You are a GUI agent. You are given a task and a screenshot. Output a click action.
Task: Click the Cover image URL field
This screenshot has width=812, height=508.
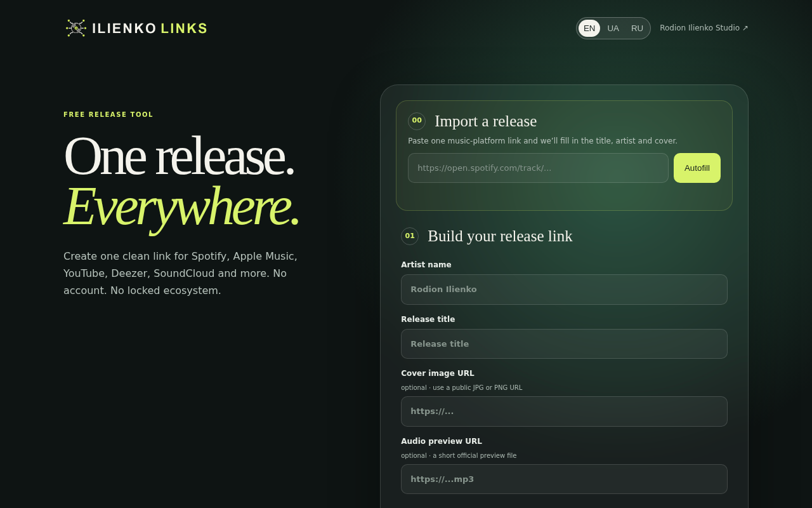(x=564, y=411)
